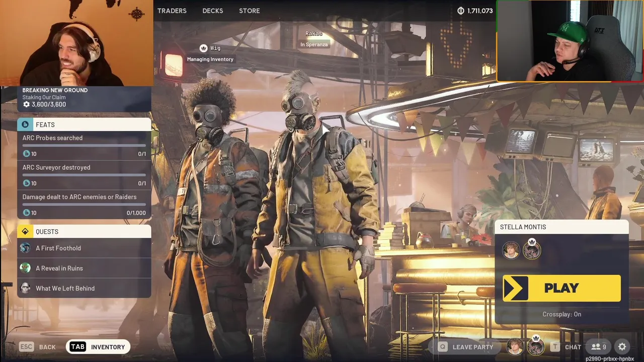Click ARC Surveyor destroyed progress bar
This screenshot has width=644, height=362.
(x=84, y=175)
